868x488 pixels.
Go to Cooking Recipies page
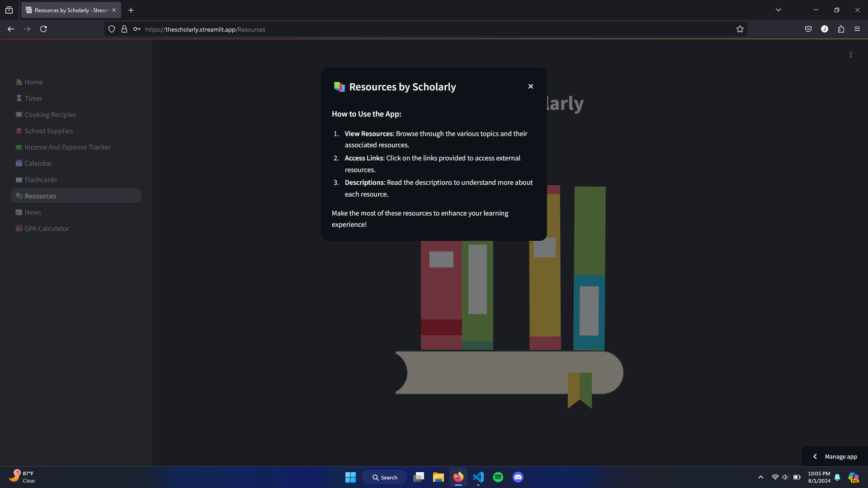pyautogui.click(x=50, y=114)
